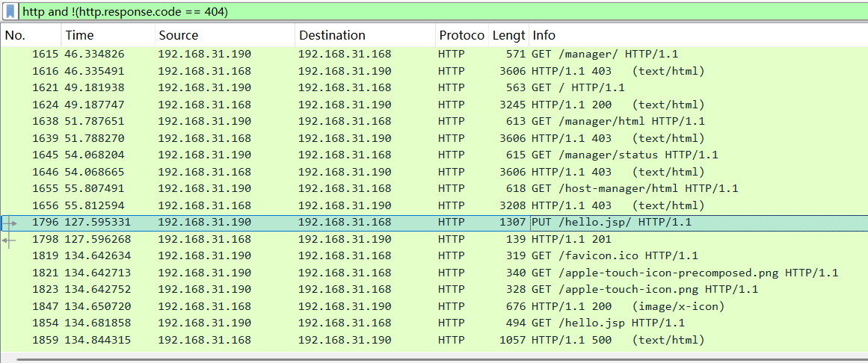Select the GET /apple-touch-icon.png request row

[x=434, y=289]
